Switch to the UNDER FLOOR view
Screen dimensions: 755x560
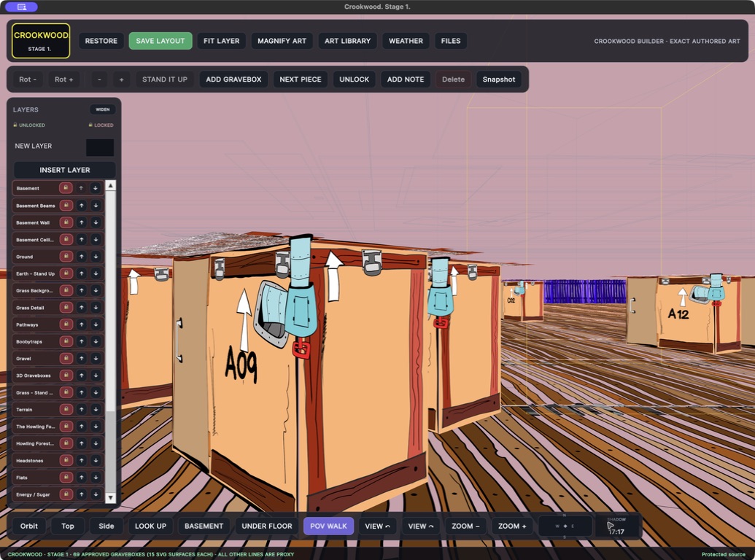(x=267, y=526)
